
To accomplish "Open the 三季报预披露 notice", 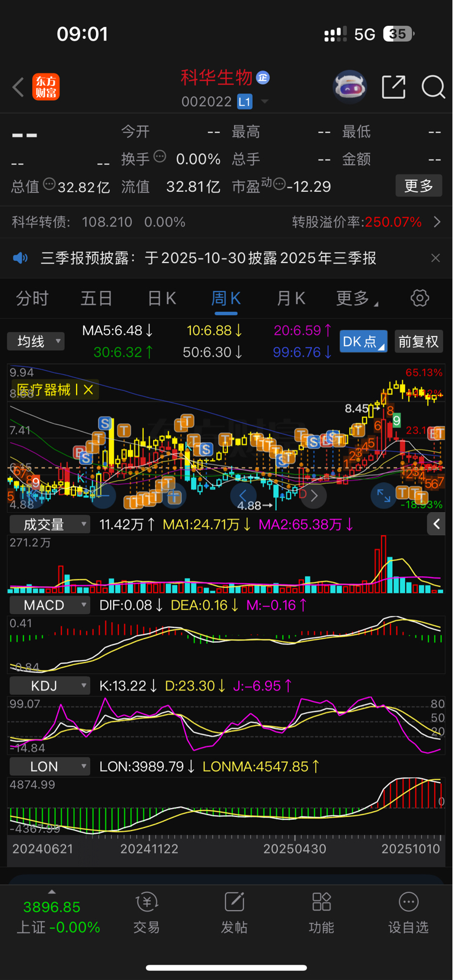I will pos(208,258).
